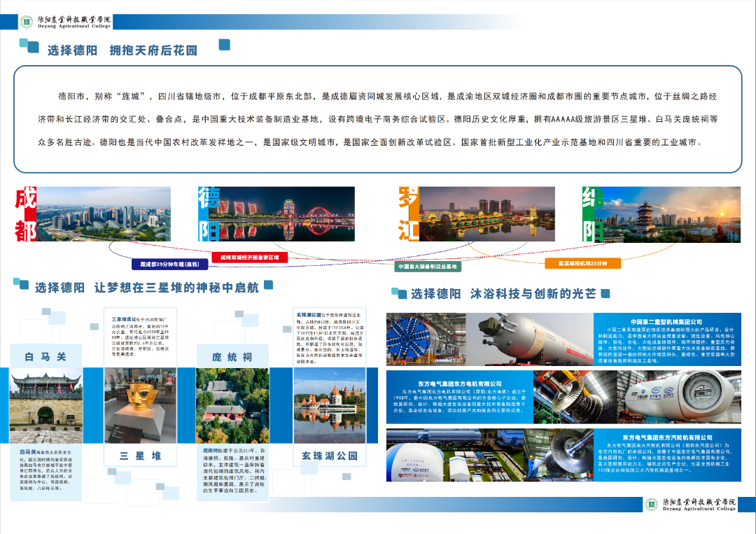The height and width of the screenshot is (534, 756).
Task: Click the Deyang introduction paragraph text box
Action: tap(377, 119)
